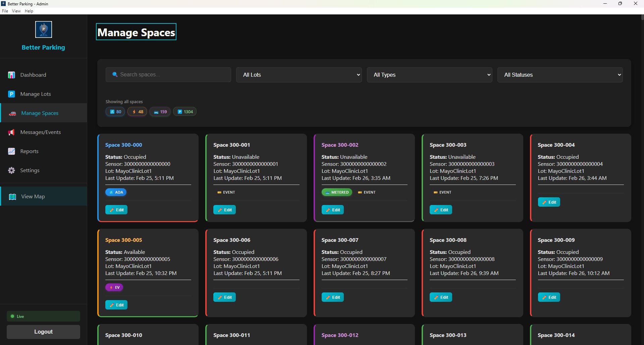Click the Settings gear icon
This screenshot has width=644, height=345.
pos(11,170)
